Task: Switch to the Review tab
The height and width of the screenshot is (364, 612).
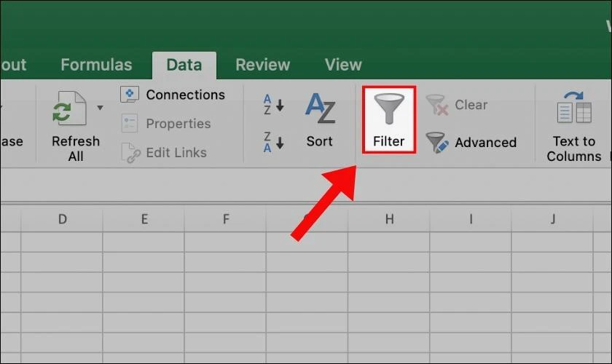Action: (262, 65)
